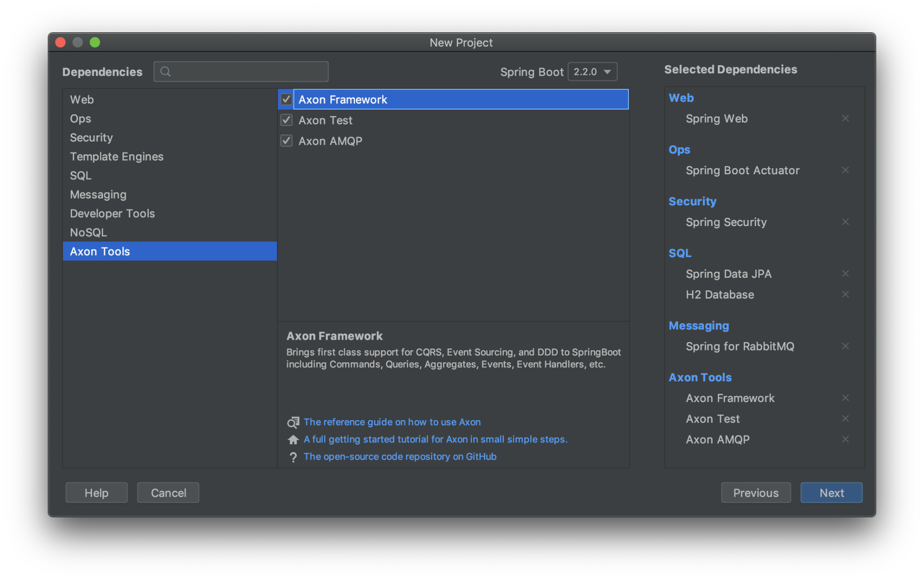Screen dimensions: 924x581
Task: Expand the NoSQL dependencies category
Action: [89, 232]
